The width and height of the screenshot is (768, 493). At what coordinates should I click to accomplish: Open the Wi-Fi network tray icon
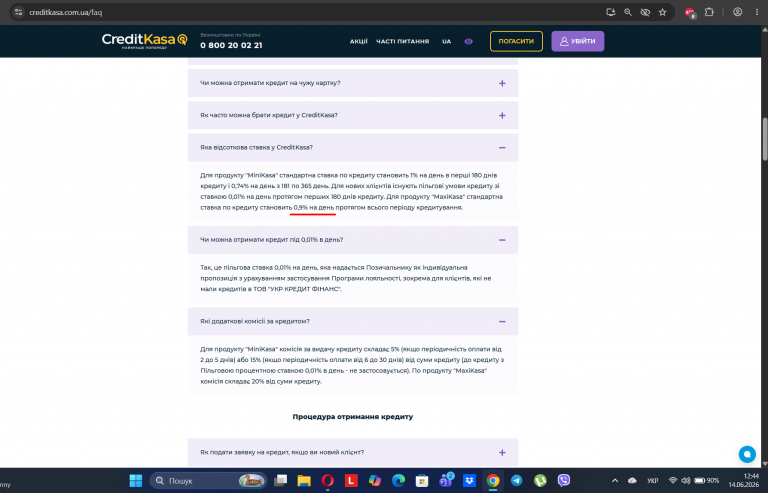click(x=673, y=481)
